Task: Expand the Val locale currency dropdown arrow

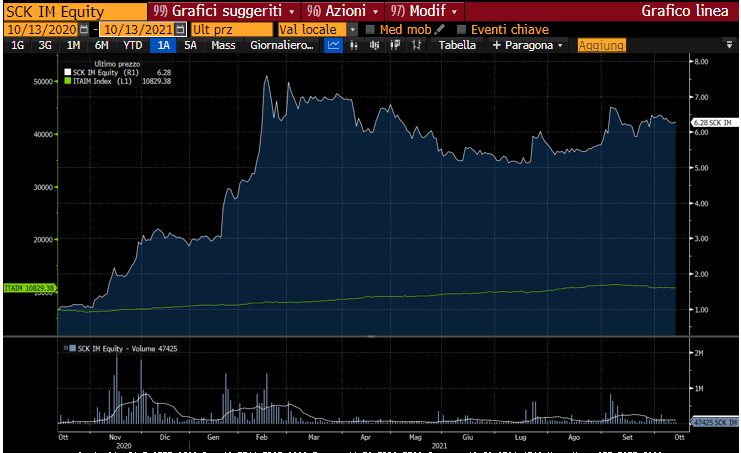Action: pyautogui.click(x=353, y=29)
